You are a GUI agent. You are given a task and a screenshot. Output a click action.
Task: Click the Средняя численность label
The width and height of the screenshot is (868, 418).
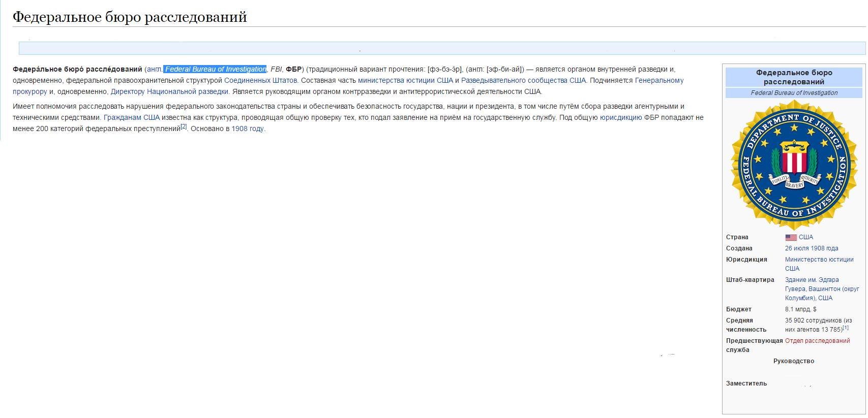[746, 325]
